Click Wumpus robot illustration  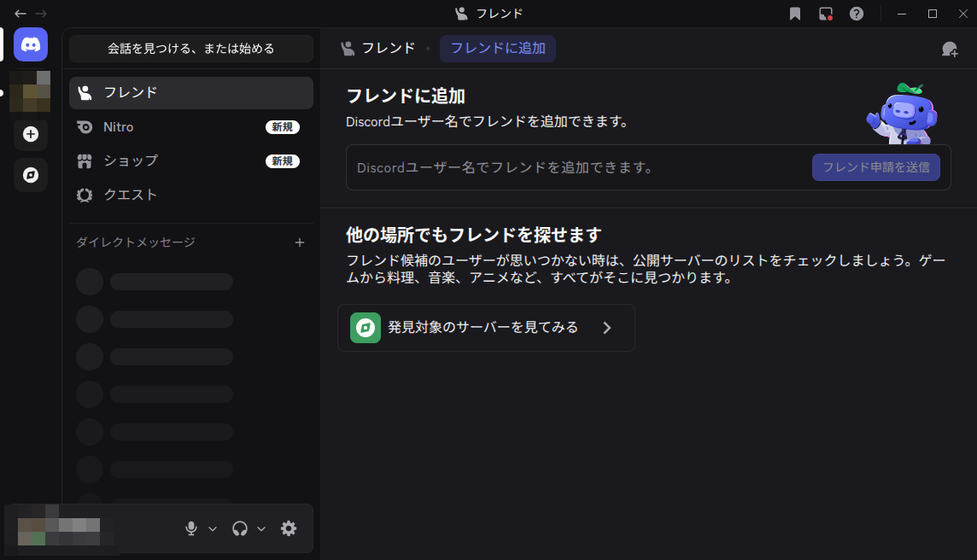(x=902, y=114)
